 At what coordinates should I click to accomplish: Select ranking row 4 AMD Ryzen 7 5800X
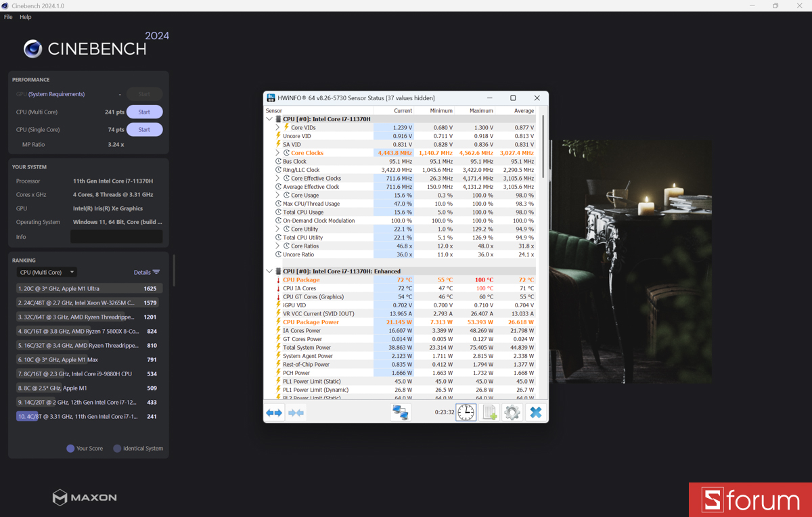89,331
